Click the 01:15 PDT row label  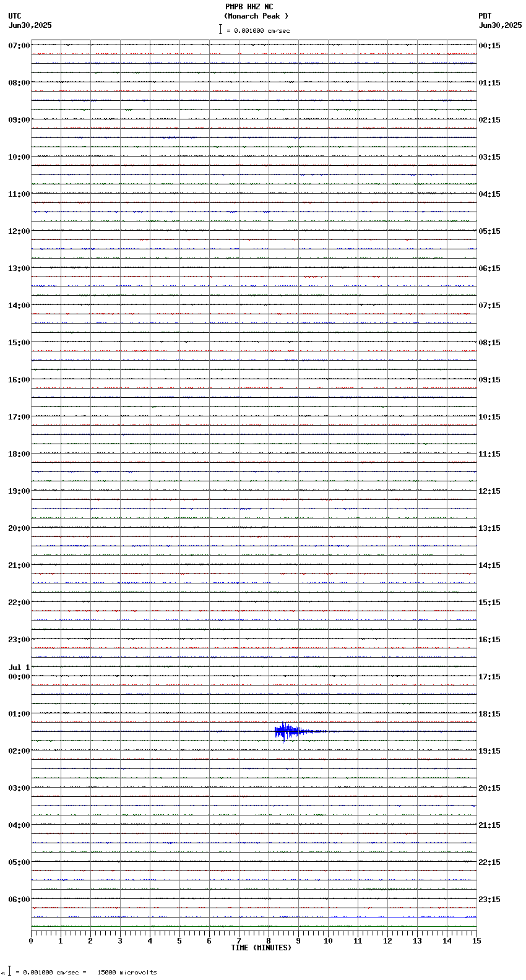pos(489,83)
